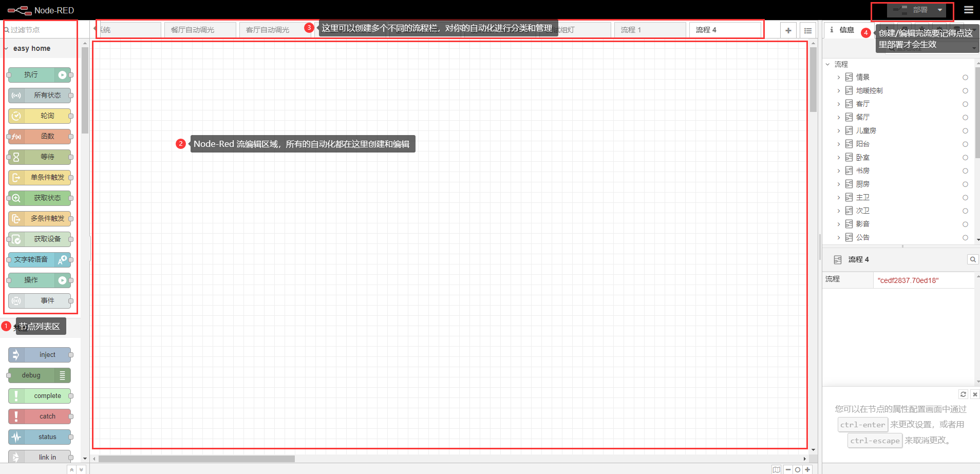
Task: Switch to 客厅自动调光 flow tab
Action: [274, 30]
